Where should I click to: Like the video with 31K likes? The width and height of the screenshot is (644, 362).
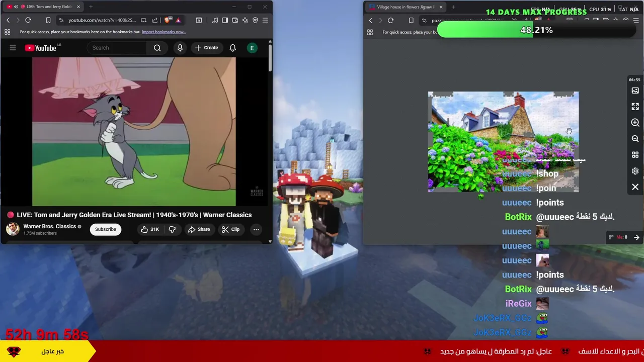click(149, 229)
